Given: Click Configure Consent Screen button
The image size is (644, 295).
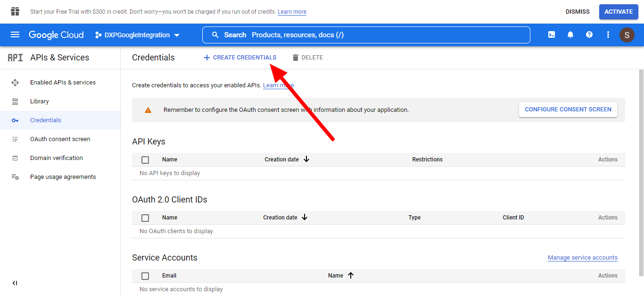Looking at the screenshot, I should point(568,110).
